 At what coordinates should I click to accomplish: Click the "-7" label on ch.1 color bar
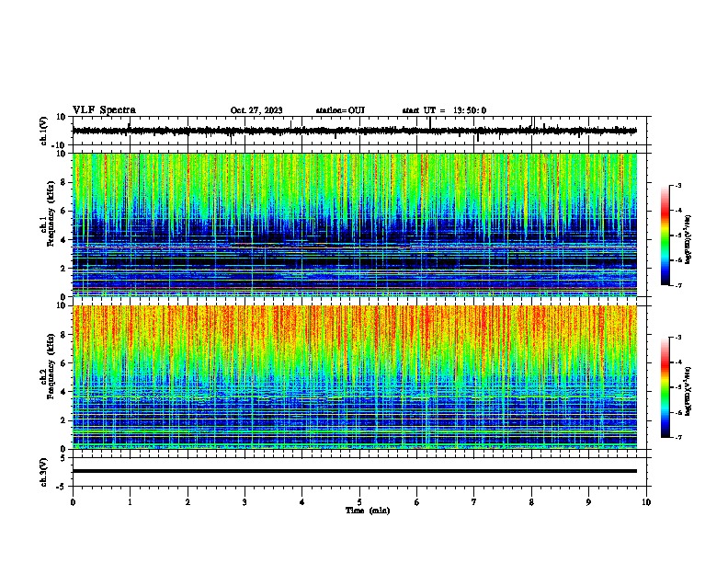(x=678, y=285)
